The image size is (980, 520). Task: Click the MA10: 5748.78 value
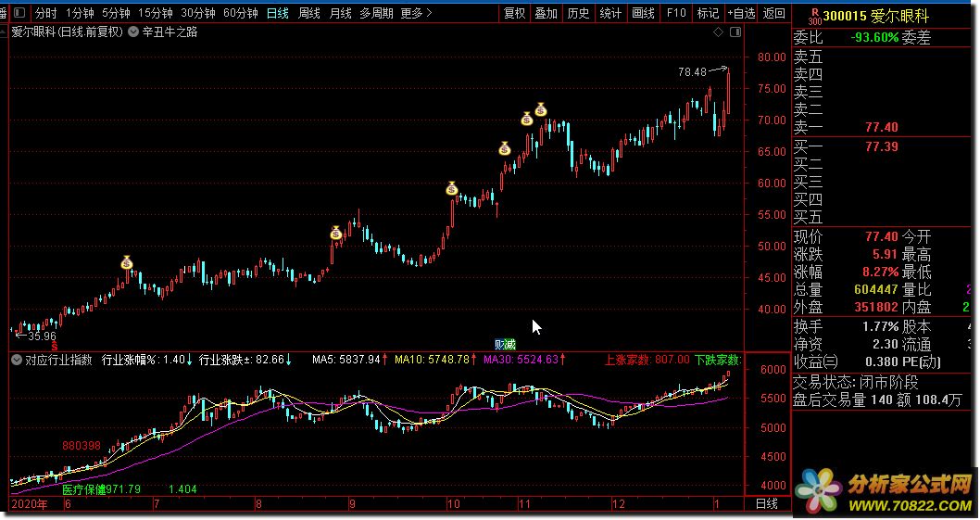pos(432,360)
